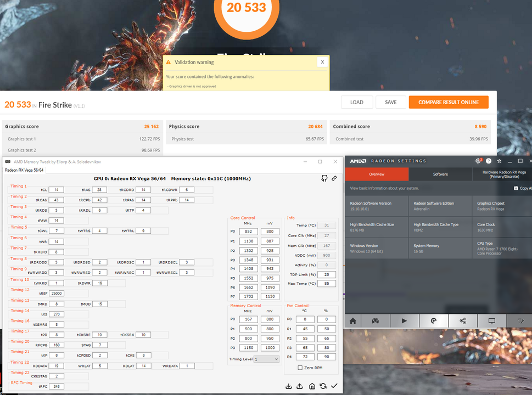Click the High Bandwidth Cache Size tile
The width and height of the screenshot is (532, 395).
click(x=377, y=227)
